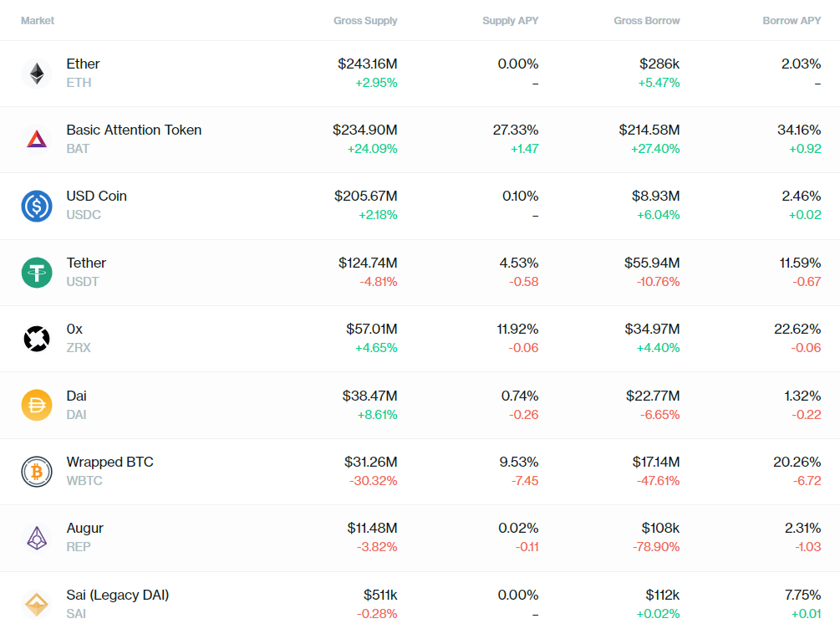Open the Basic Attention Token market link
This screenshot has height=634, width=840.
pos(134,130)
